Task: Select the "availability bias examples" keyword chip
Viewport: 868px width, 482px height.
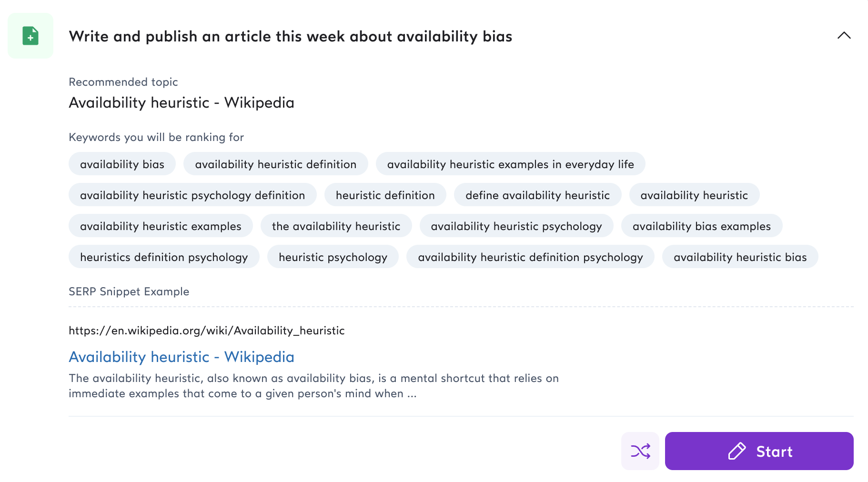Action: click(702, 226)
